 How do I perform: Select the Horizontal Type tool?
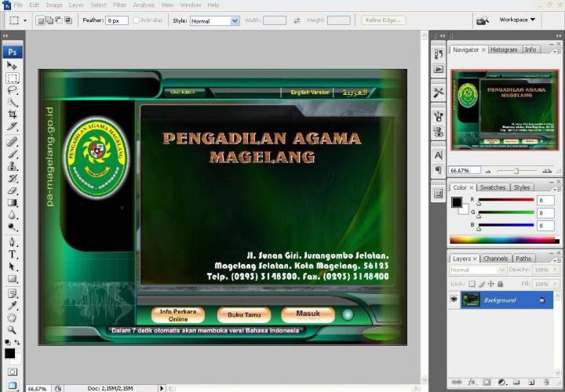[12, 254]
